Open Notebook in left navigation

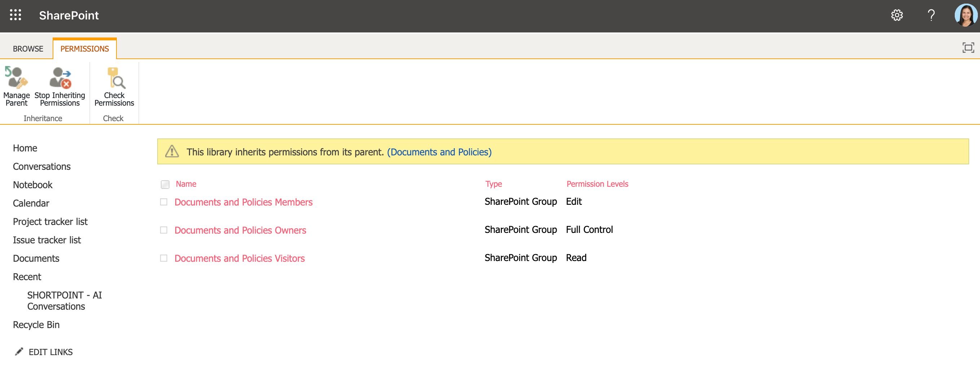point(33,185)
